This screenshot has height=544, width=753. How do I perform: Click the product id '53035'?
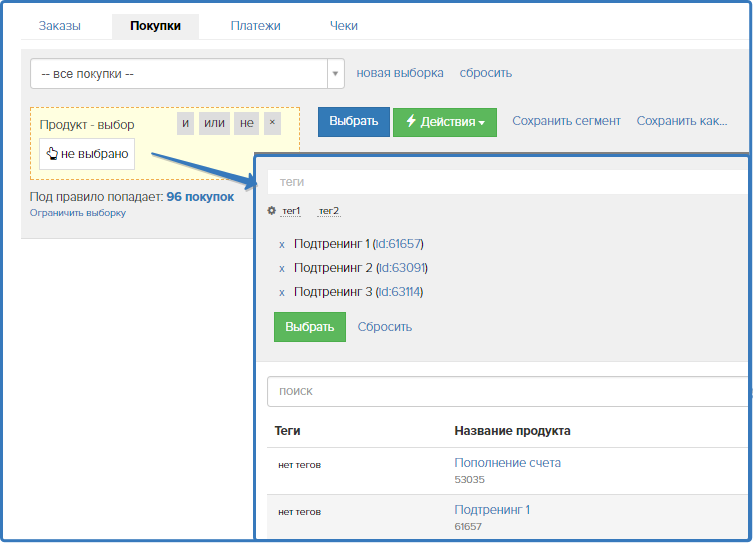click(470, 480)
